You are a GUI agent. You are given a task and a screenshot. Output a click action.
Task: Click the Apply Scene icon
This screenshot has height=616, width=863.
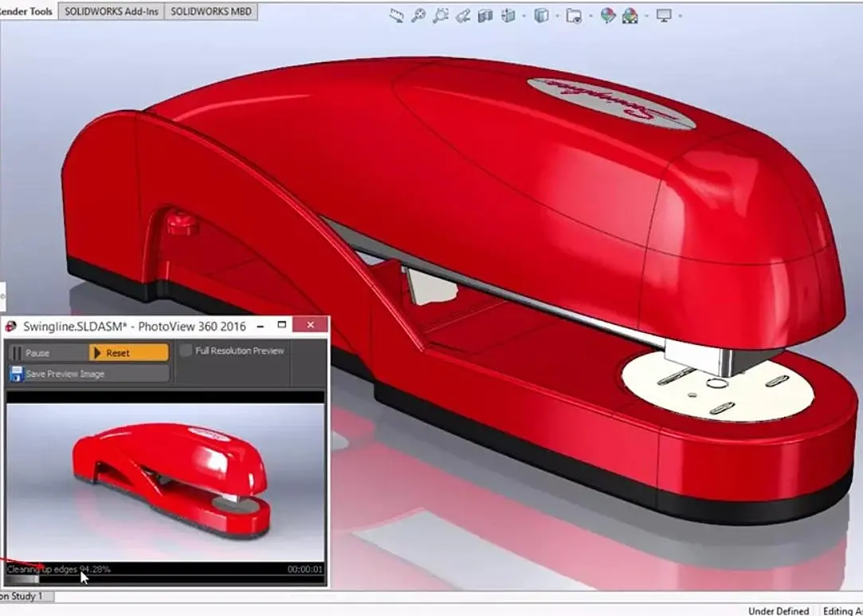pyautogui.click(x=630, y=16)
